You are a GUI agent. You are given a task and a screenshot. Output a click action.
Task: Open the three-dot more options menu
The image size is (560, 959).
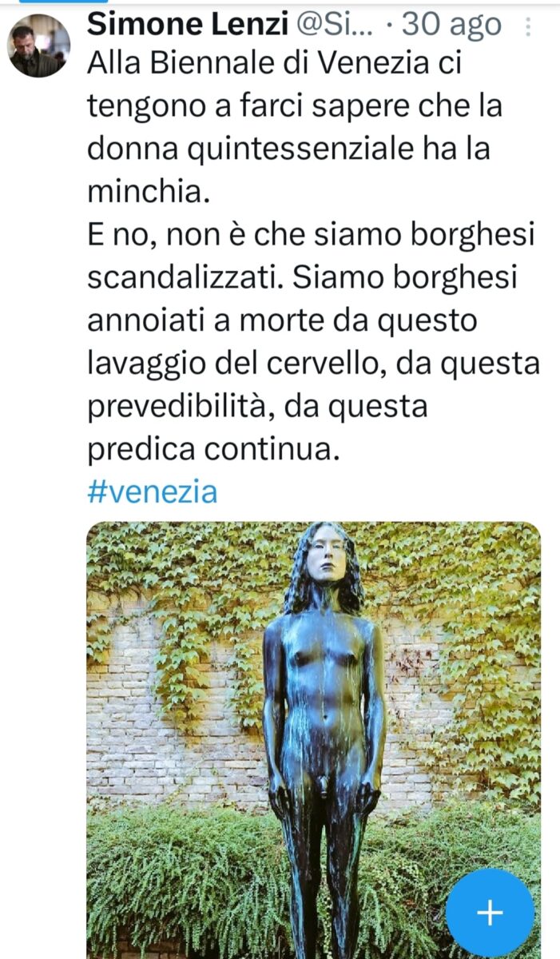(x=527, y=28)
